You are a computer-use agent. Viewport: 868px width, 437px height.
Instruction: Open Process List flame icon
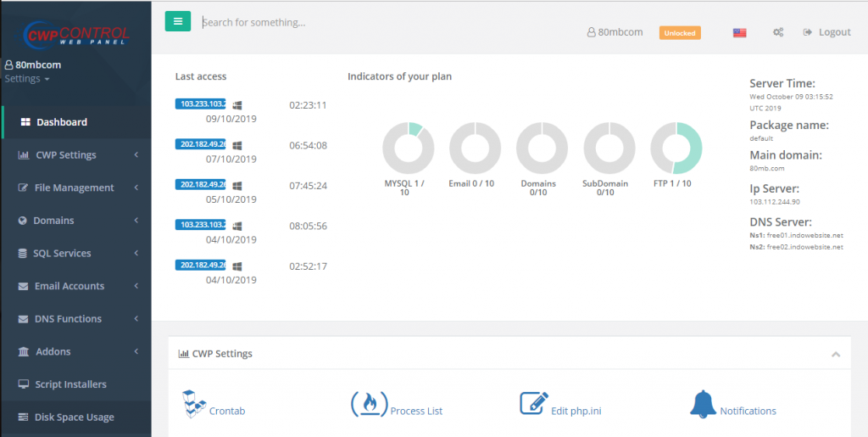[367, 405]
